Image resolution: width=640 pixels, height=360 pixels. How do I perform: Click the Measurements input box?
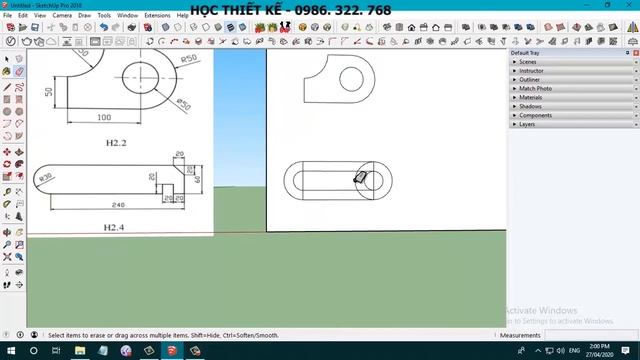591,335
